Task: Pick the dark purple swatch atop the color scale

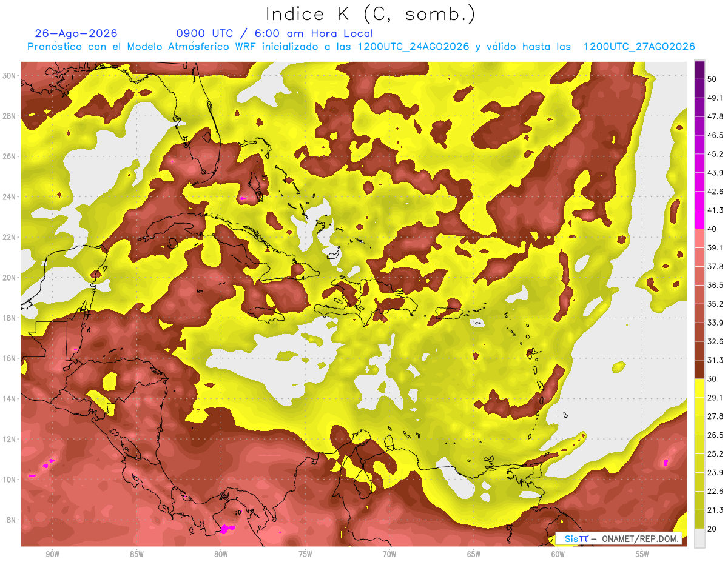Action: click(699, 70)
